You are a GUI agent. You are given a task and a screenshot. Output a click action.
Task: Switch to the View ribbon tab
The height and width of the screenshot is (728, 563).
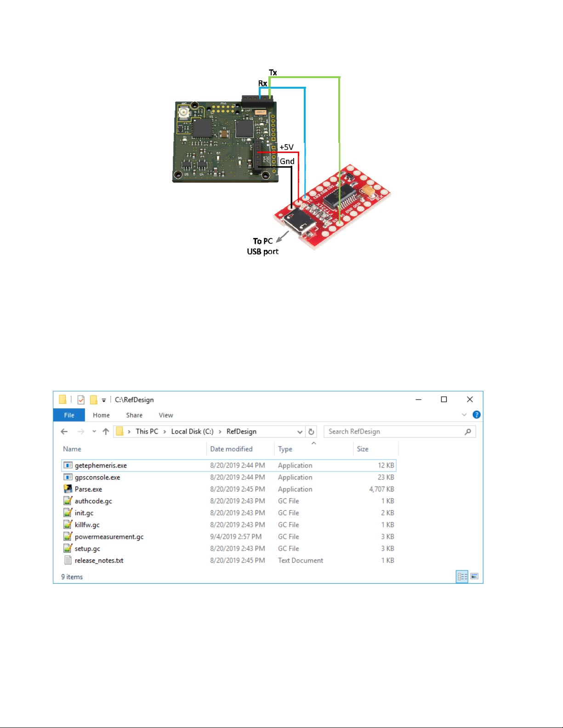[165, 415]
